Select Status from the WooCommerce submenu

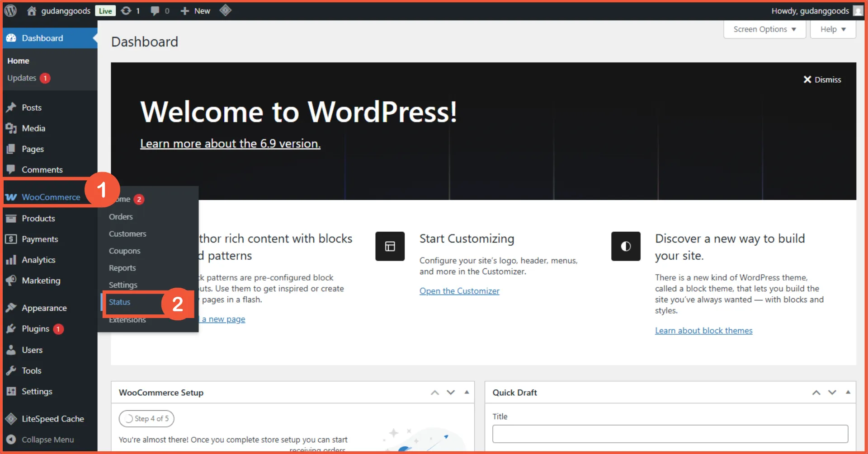pos(119,302)
